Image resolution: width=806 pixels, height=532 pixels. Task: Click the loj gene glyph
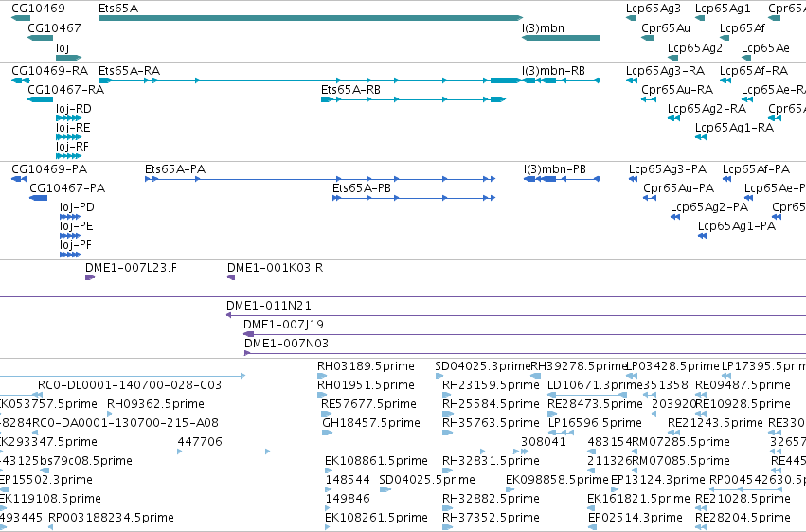(x=68, y=58)
